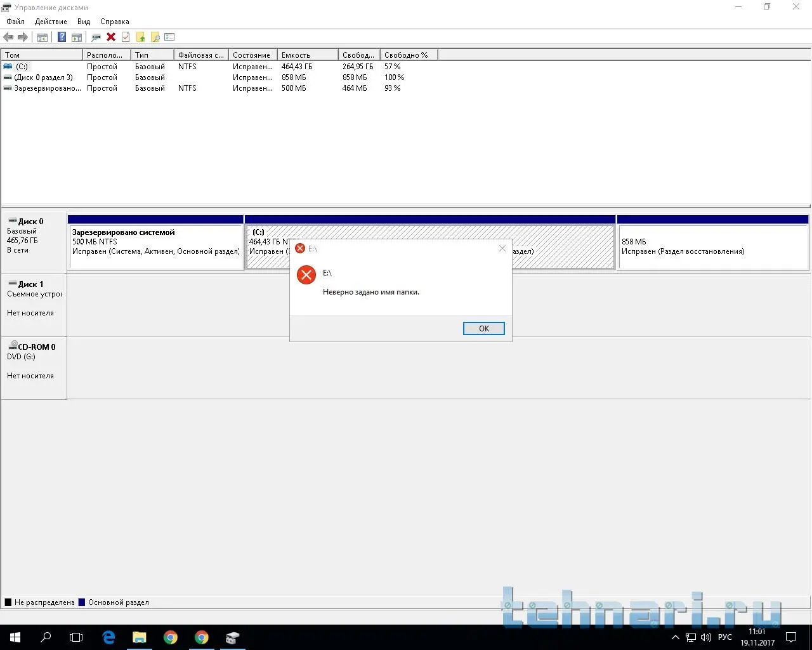Click the Не распределена legend entry
Image resolution: width=812 pixels, height=650 pixels.
(40, 602)
